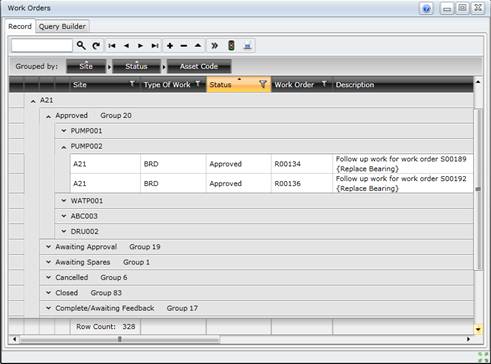Click fullscreen icon at bottom right corner

[x=483, y=357]
